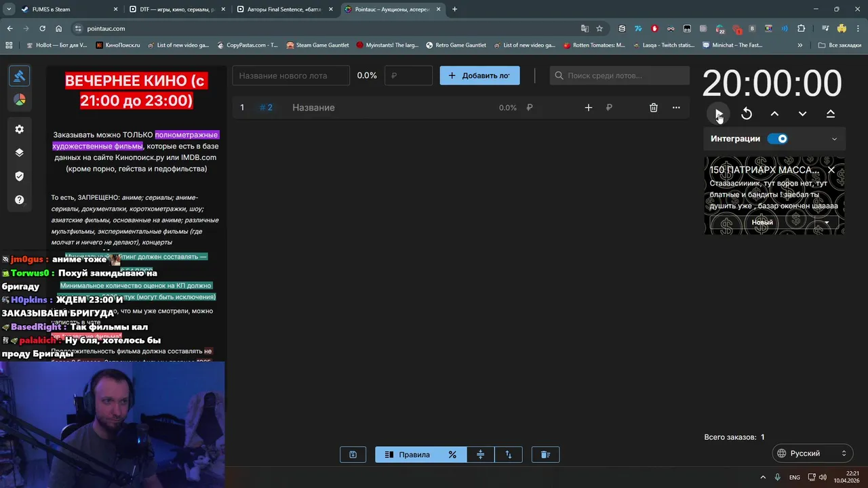Open tab search dropdown arrow
The image size is (868, 488).
point(9,9)
